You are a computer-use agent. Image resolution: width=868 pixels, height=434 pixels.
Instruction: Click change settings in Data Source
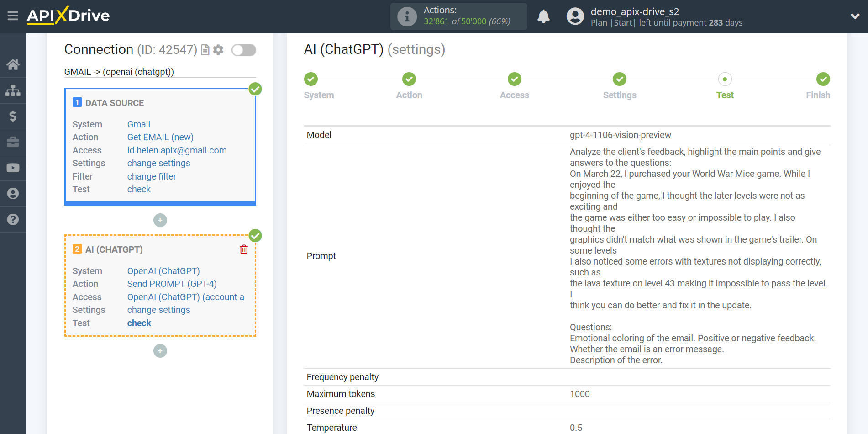tap(158, 163)
